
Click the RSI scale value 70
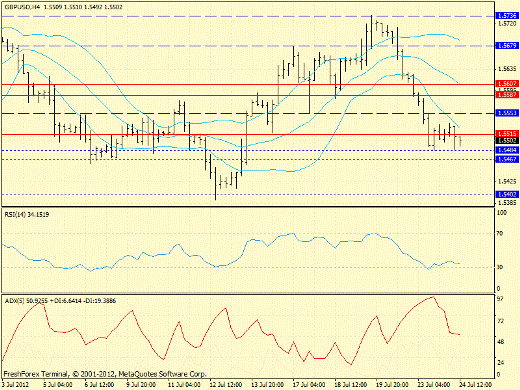500,234
